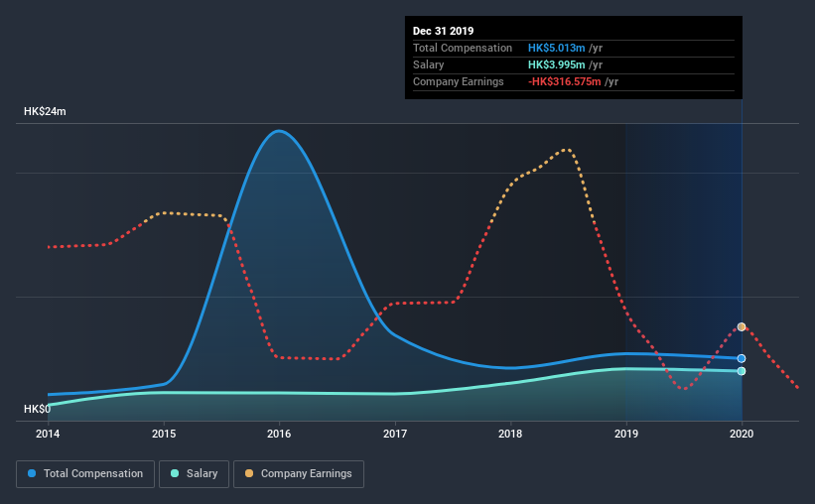Image resolution: width=815 pixels, height=504 pixels.
Task: Click the HK$5.013m total compensation value
Action: point(557,48)
